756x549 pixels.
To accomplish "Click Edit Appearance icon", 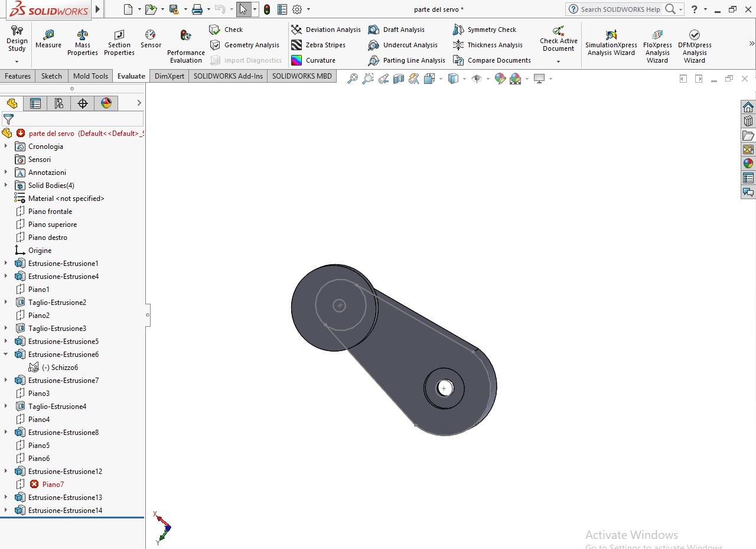I will 500,79.
